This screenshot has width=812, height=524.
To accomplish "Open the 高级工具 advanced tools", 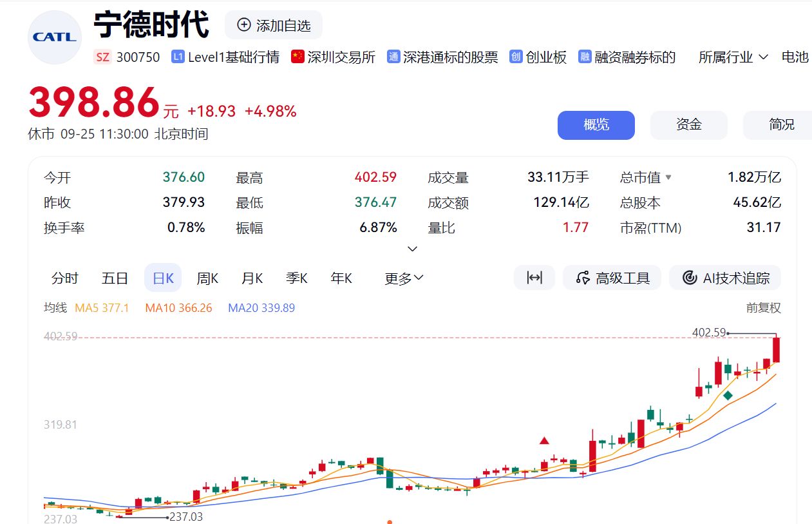I will coord(612,277).
